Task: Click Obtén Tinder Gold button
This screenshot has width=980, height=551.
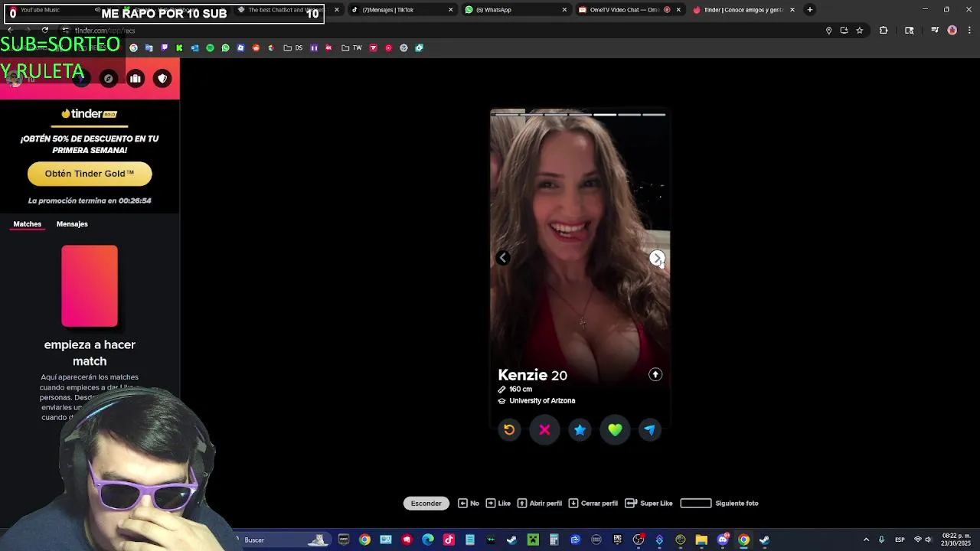Action: click(90, 174)
